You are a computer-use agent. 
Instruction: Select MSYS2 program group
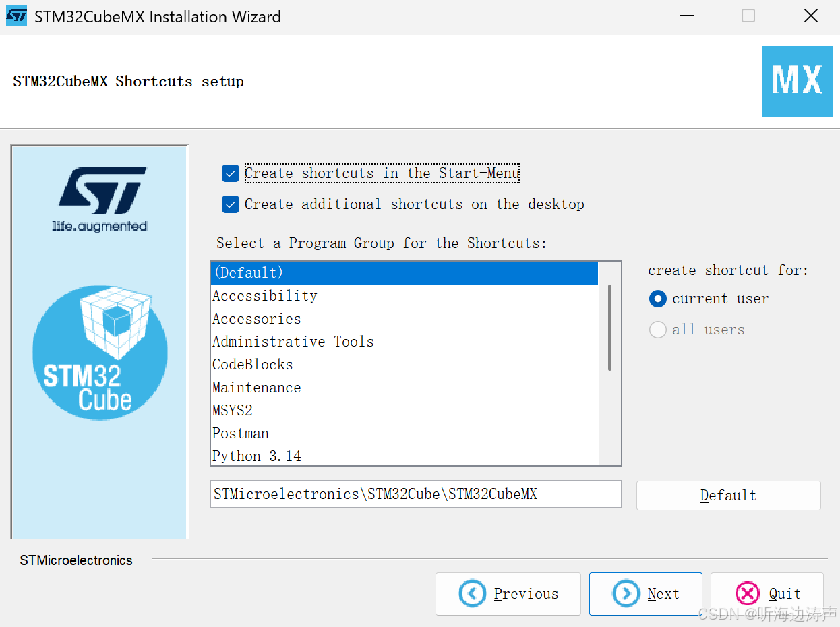point(404,411)
